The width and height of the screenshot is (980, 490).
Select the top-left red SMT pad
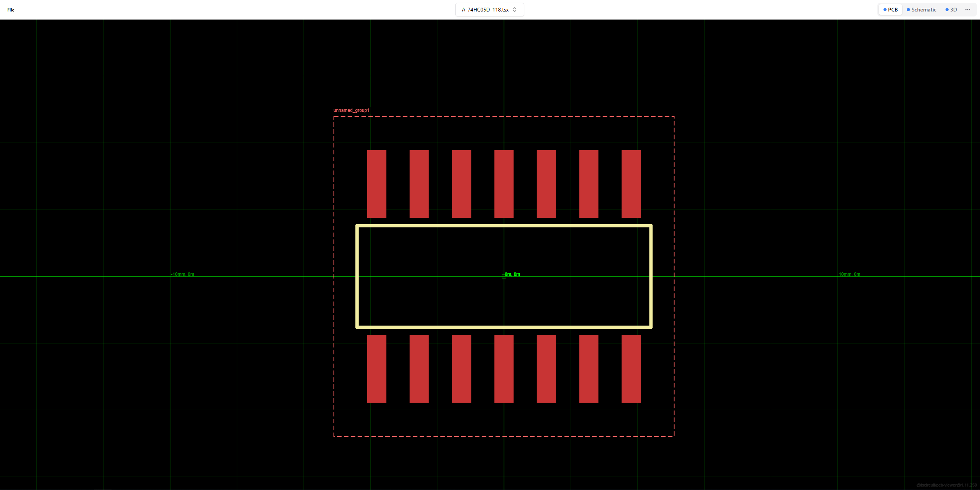click(x=376, y=184)
